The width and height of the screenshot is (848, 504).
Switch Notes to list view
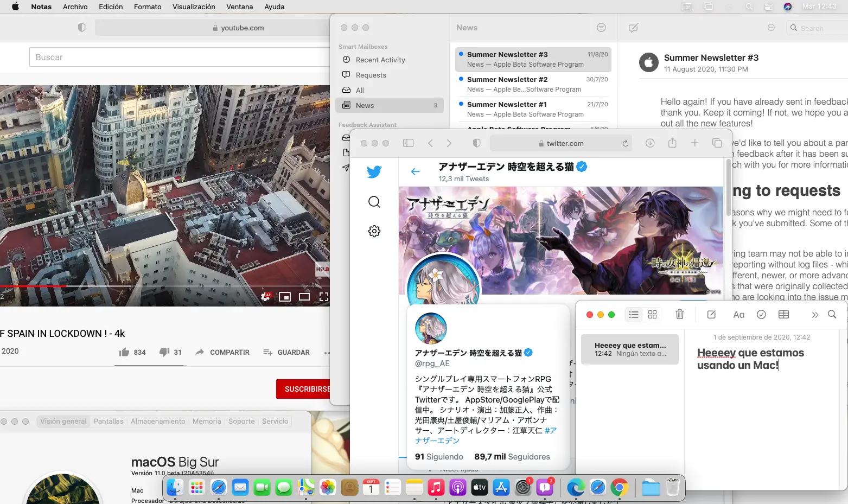(634, 315)
